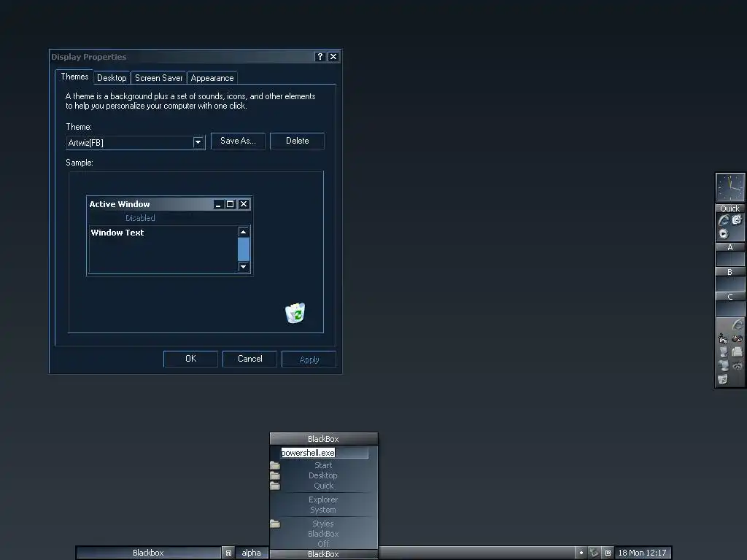Click the 18 Mon 12:17 clock display
This screenshot has height=560, width=747.
click(x=642, y=553)
